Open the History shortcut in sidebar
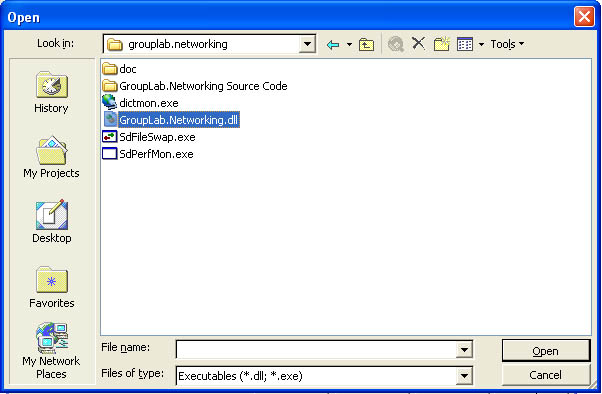The image size is (602, 394). [51, 92]
